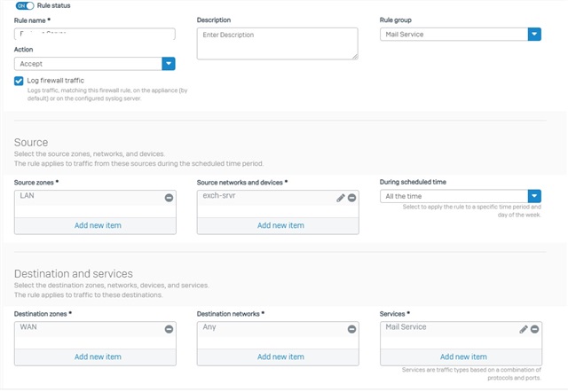Edit the exch-srvr source network entry
568x392 pixels.
point(341,198)
